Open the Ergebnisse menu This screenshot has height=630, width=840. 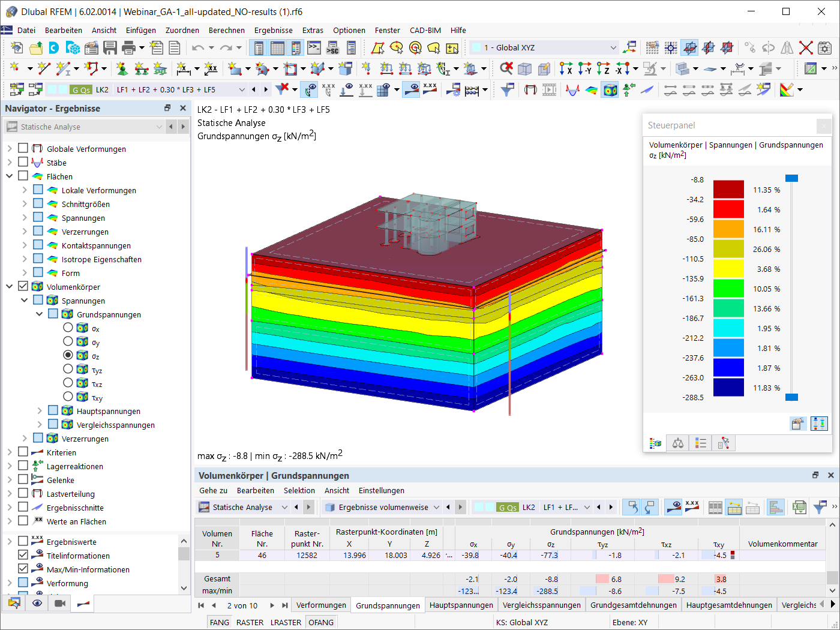pyautogui.click(x=274, y=30)
